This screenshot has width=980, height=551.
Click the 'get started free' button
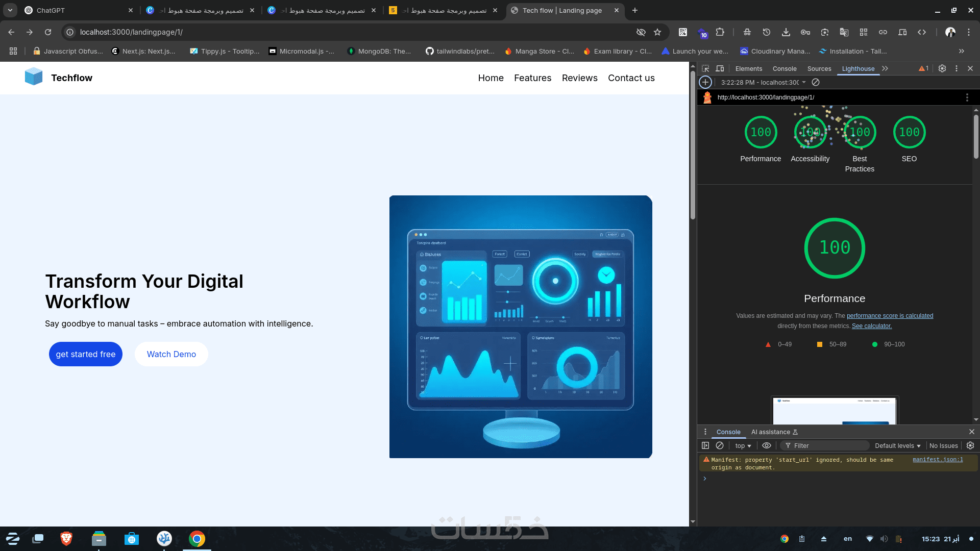pyautogui.click(x=86, y=354)
